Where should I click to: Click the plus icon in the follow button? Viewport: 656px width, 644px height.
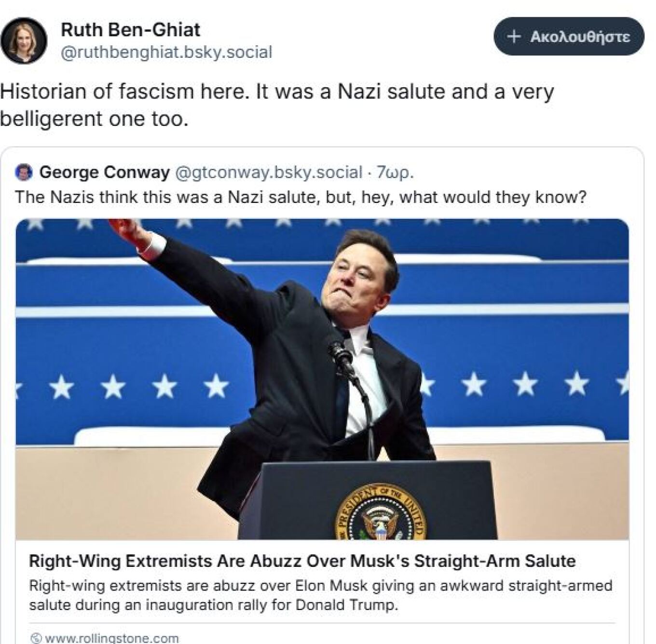tap(514, 37)
